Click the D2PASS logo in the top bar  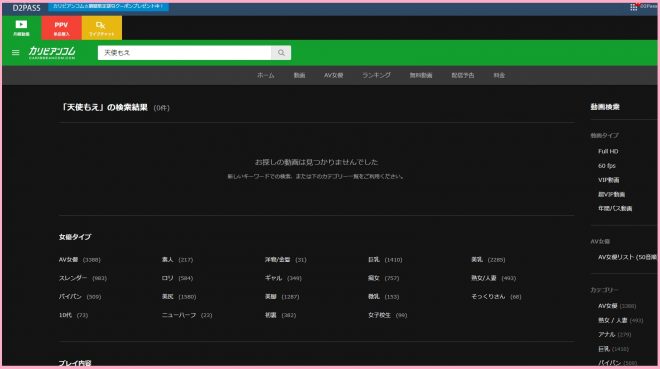(x=26, y=8)
